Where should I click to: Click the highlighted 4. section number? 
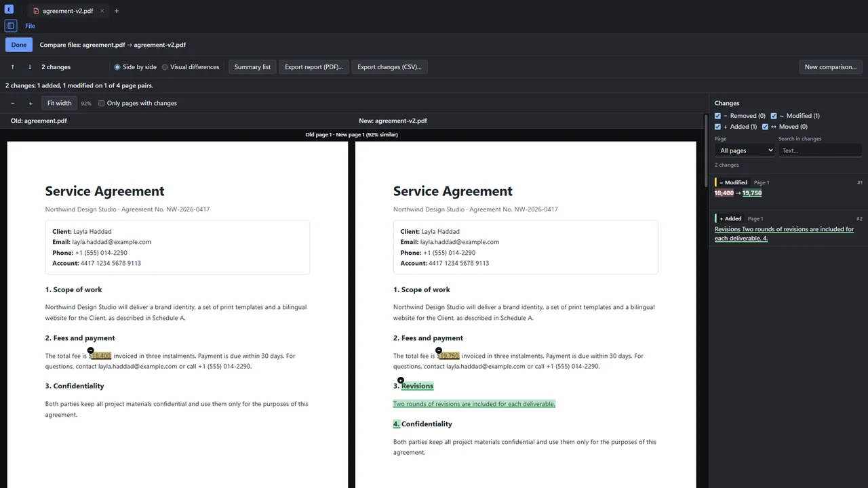click(x=397, y=424)
